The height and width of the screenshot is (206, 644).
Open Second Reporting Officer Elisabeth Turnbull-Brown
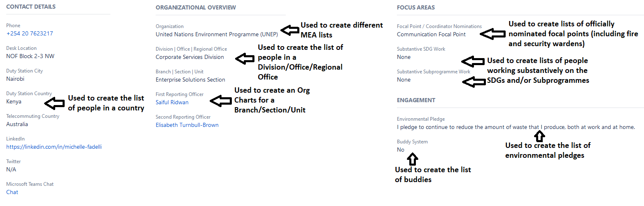click(187, 125)
